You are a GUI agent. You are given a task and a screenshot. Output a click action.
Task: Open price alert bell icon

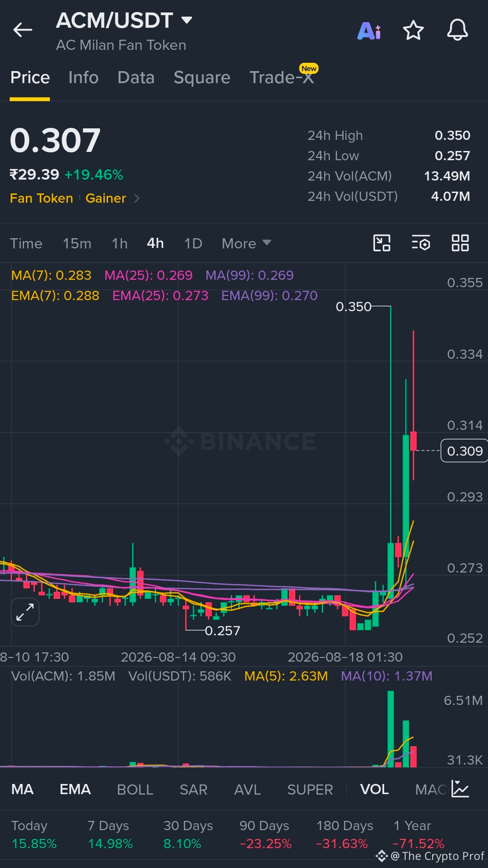pos(458,30)
